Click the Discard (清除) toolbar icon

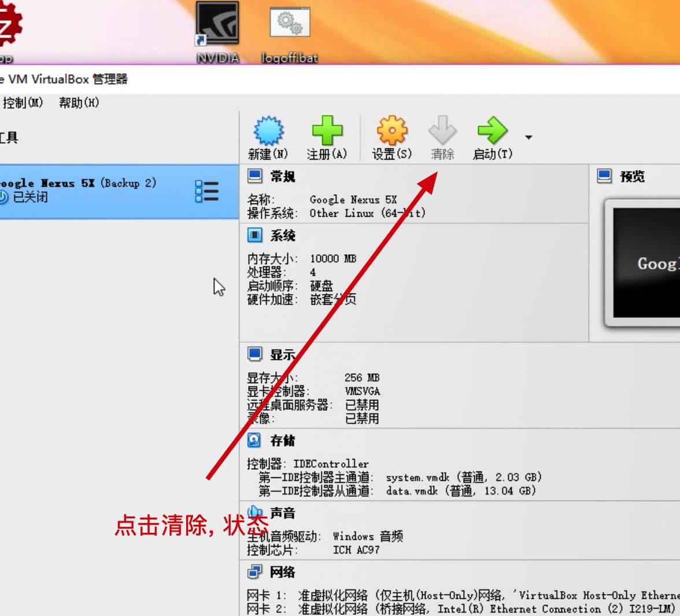[x=442, y=130]
